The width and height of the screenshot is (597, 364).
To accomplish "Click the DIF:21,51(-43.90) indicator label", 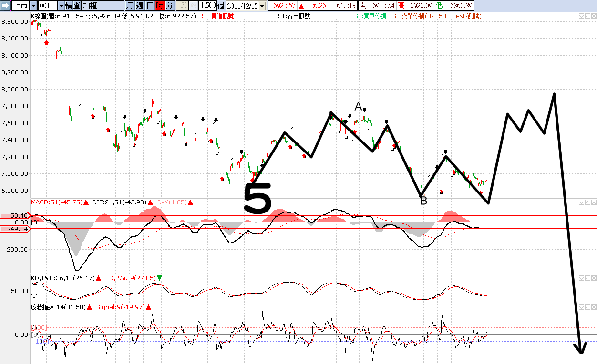I will [x=119, y=202].
